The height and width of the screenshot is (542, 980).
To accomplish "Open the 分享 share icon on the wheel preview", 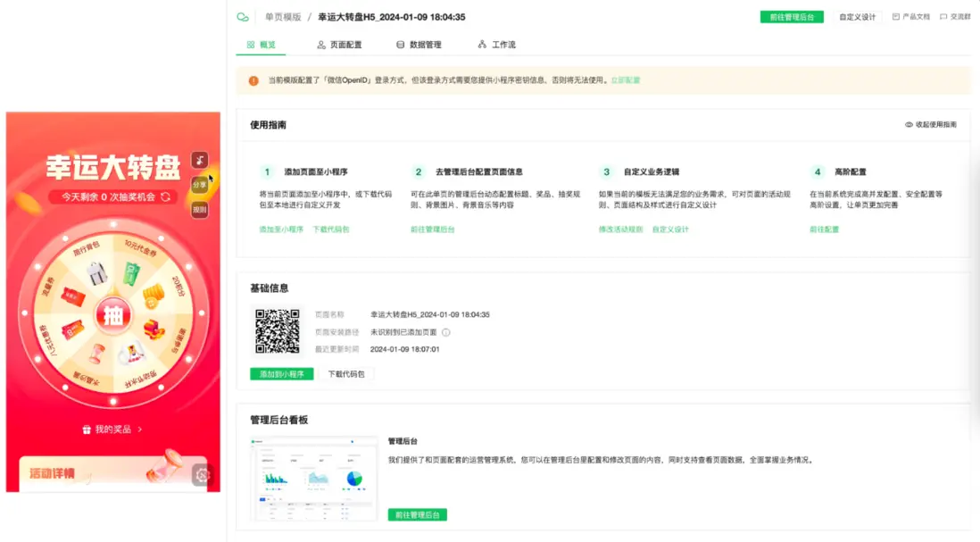I will [201, 183].
